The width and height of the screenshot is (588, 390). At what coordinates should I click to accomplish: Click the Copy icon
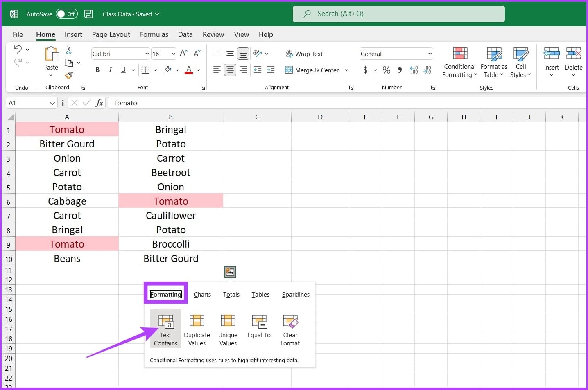69,63
